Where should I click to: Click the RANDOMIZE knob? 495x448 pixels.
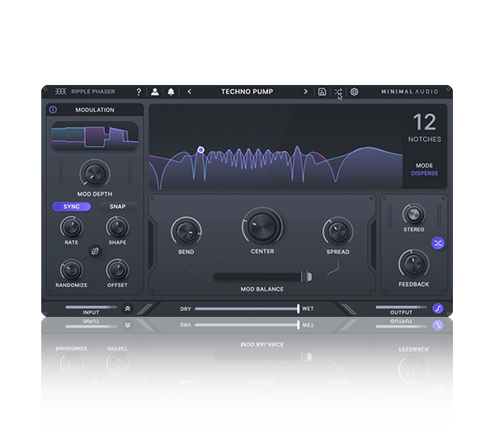coord(72,270)
